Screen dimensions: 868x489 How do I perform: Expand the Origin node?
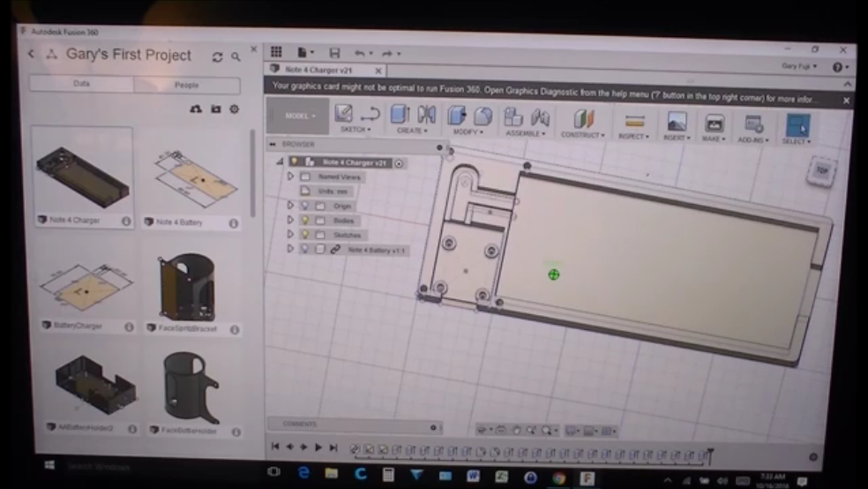coord(290,206)
